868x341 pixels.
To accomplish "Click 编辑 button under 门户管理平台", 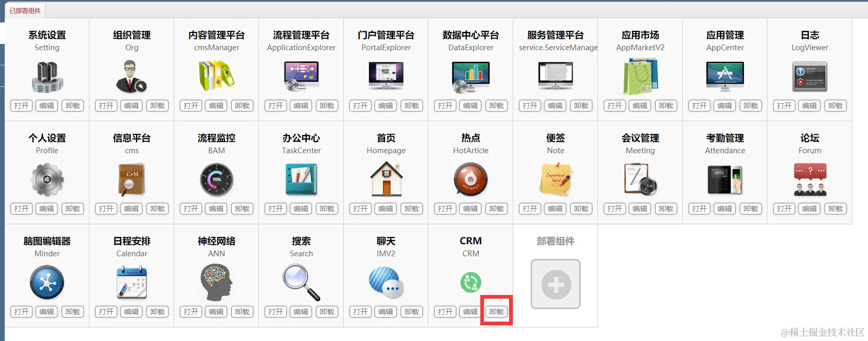I will (x=386, y=106).
